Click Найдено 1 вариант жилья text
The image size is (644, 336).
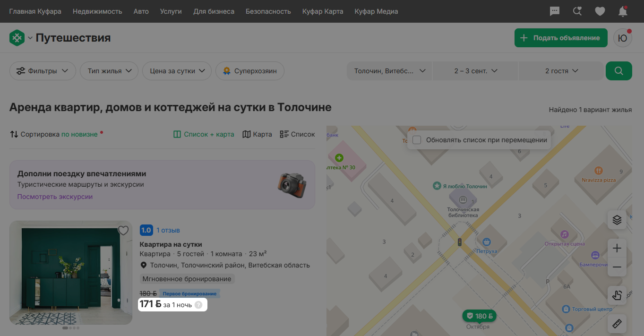[590, 110]
